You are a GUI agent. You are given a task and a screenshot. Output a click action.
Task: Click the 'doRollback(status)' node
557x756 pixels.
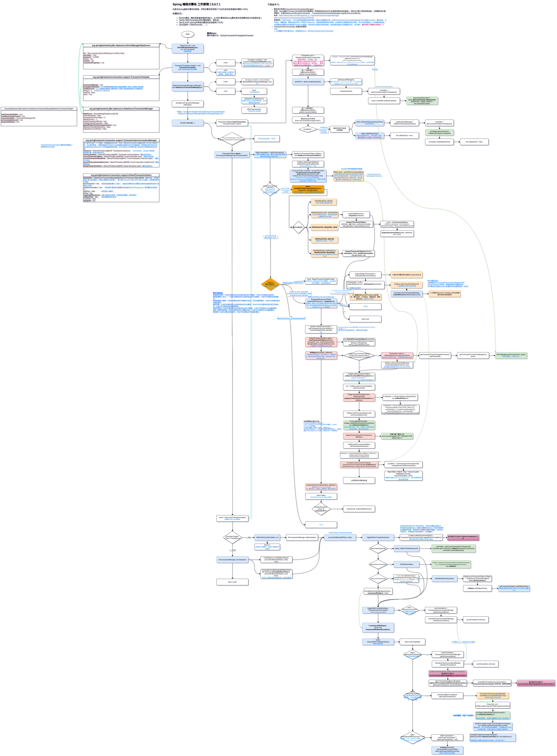[x=406, y=564]
